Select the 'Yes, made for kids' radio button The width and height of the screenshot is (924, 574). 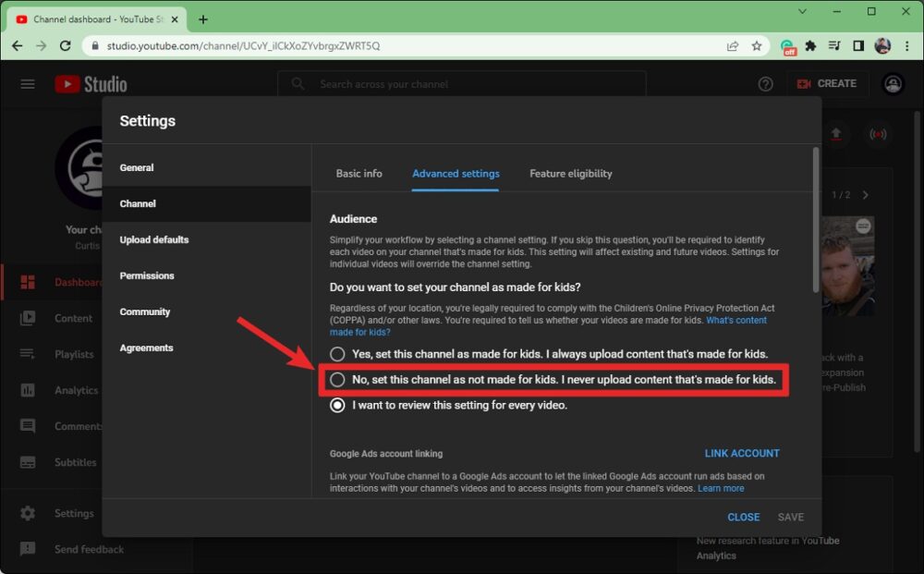(336, 353)
